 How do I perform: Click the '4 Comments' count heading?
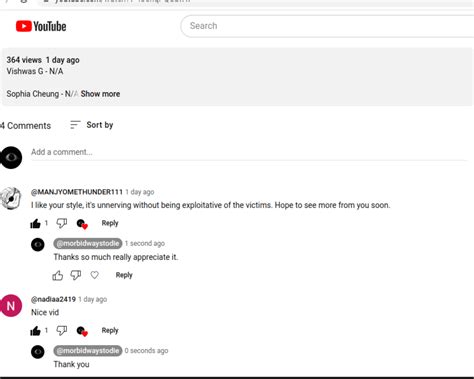pos(26,126)
